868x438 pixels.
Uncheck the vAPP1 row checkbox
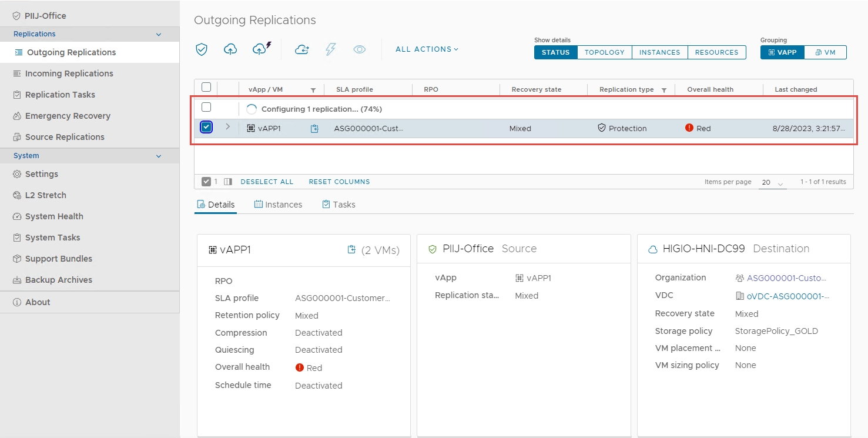(x=206, y=127)
